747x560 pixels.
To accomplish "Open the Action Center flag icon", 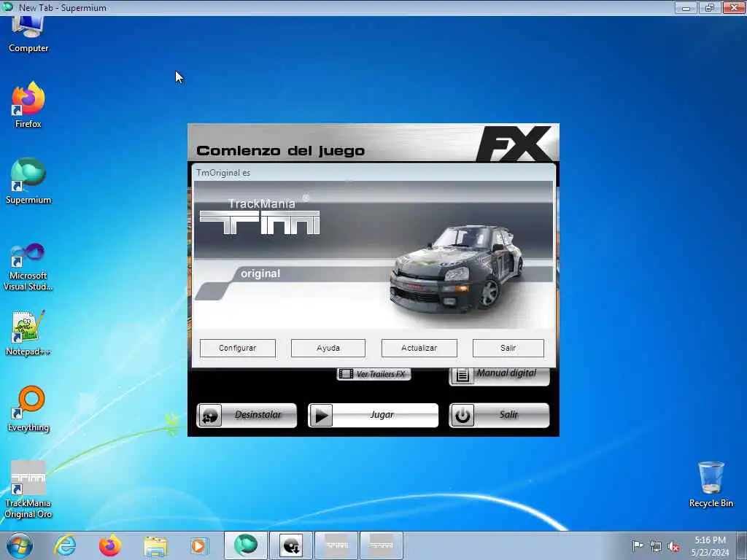I will point(638,545).
